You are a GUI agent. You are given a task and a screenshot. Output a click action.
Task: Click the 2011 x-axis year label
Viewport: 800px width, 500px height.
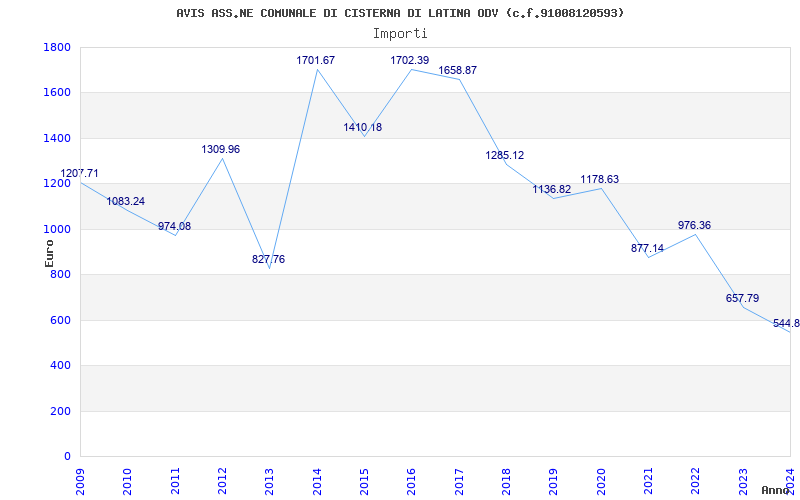175,482
